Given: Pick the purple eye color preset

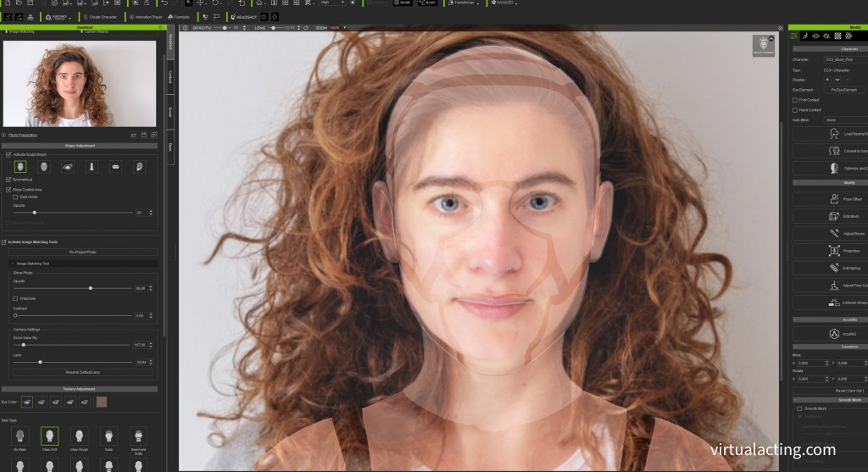Looking at the screenshot, I should [x=84, y=403].
